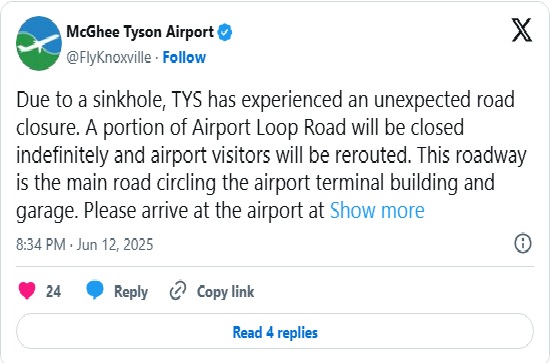Expand tweet text with Show more
The image size is (550, 363).
click(x=377, y=211)
